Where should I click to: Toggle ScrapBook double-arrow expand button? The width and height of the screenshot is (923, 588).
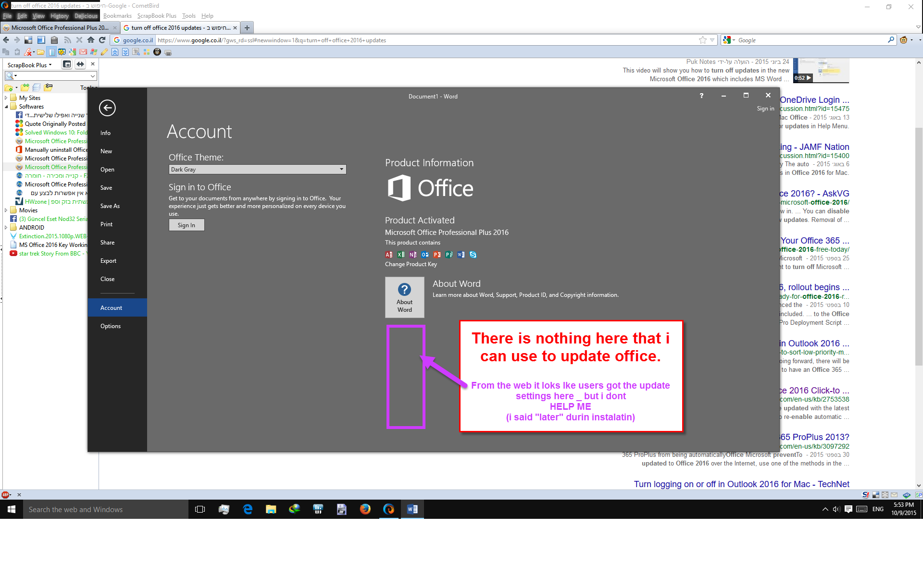tap(80, 64)
